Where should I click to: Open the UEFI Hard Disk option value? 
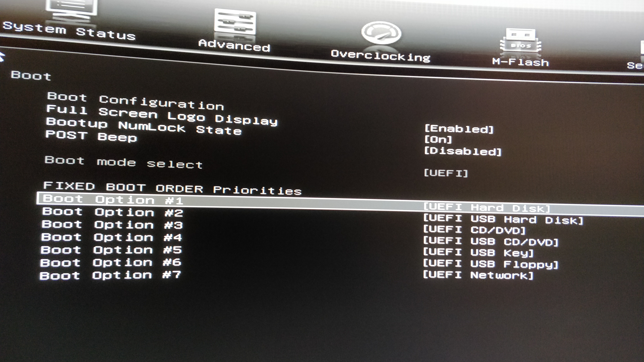(486, 207)
